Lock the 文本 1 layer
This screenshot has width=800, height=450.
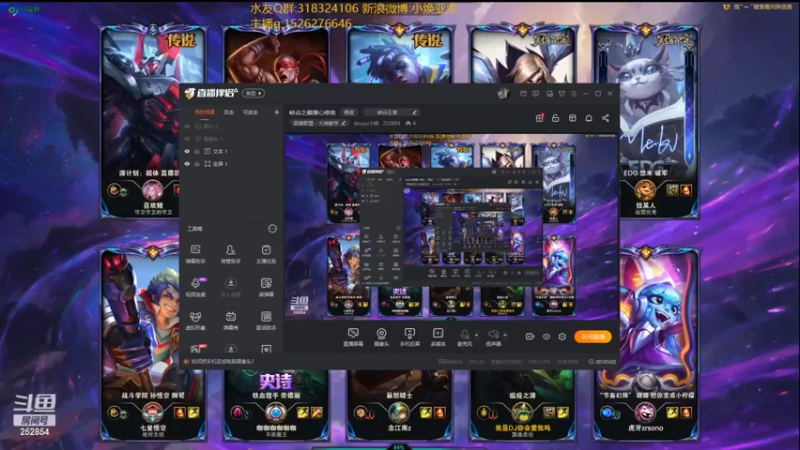(197, 152)
